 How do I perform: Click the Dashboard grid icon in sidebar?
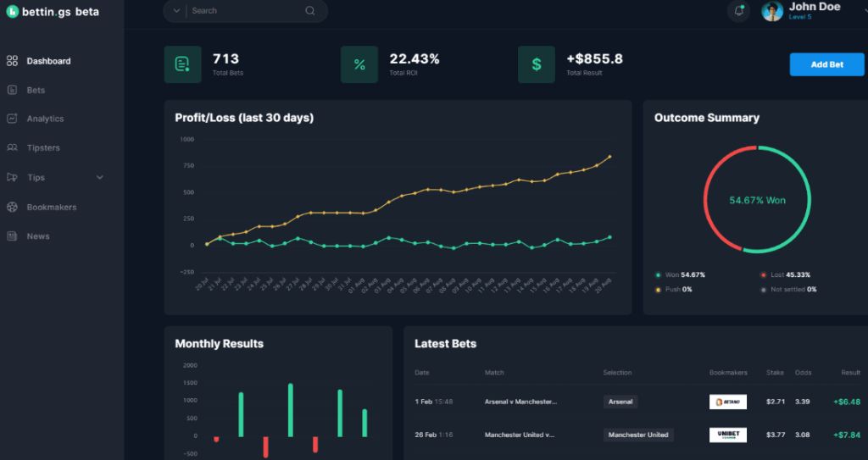tap(12, 61)
